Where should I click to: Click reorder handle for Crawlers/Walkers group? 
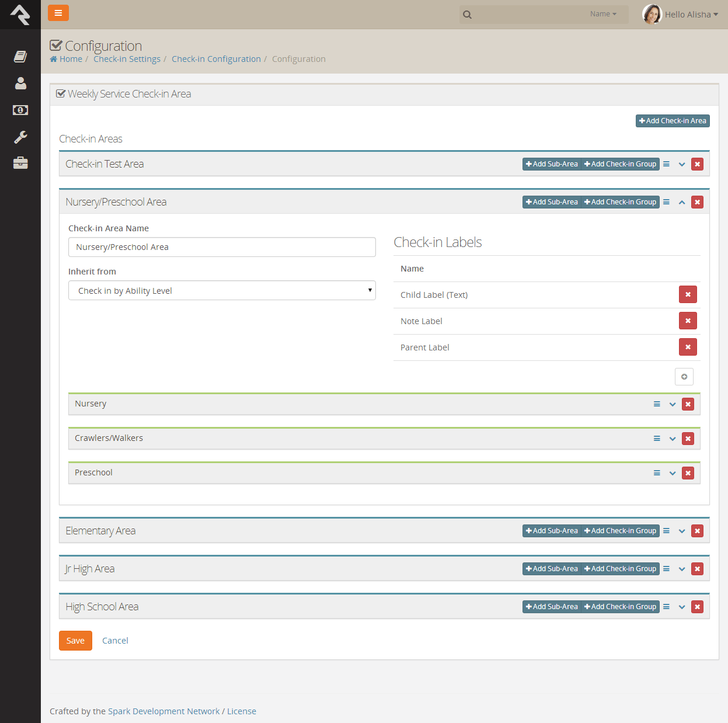pos(657,439)
